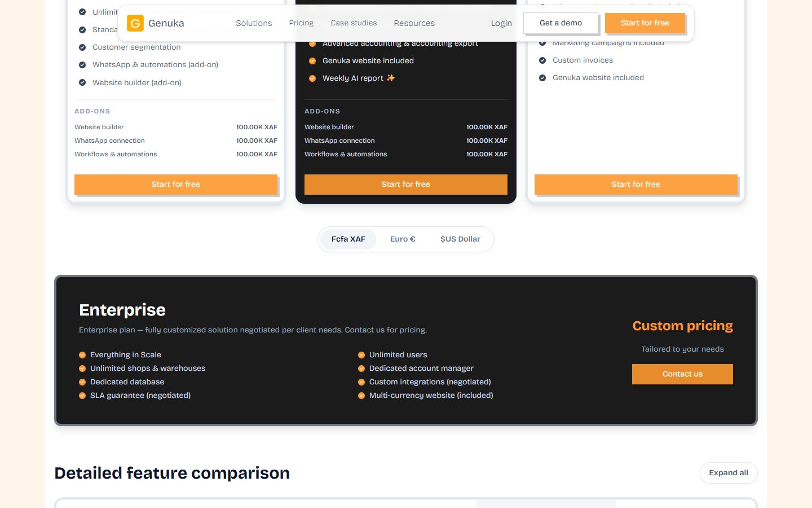Click the Genuka logo icon
This screenshot has width=812, height=508.
pos(135,23)
